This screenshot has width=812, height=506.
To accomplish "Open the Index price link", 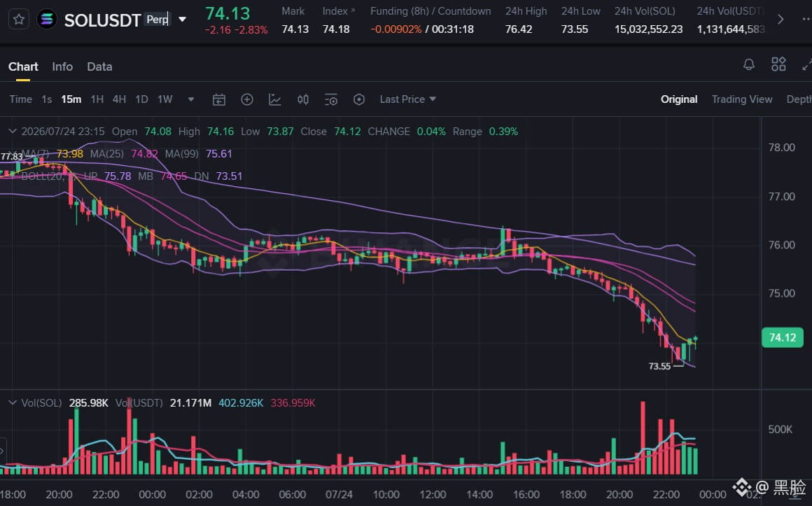I will pyautogui.click(x=339, y=11).
